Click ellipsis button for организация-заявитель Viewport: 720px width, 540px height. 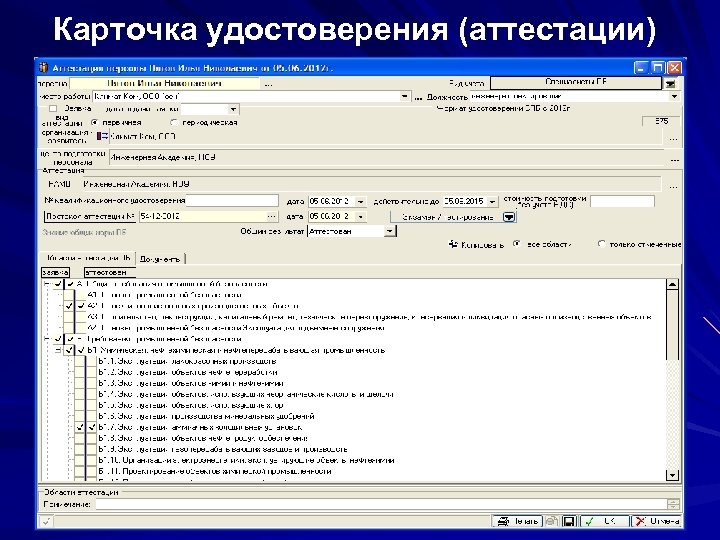point(673,139)
